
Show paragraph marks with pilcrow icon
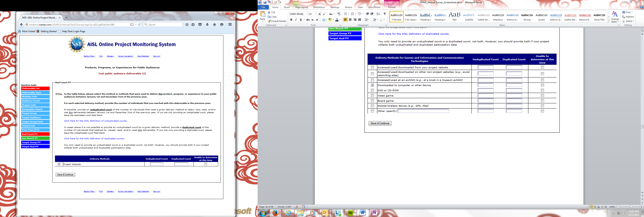click(x=385, y=14)
